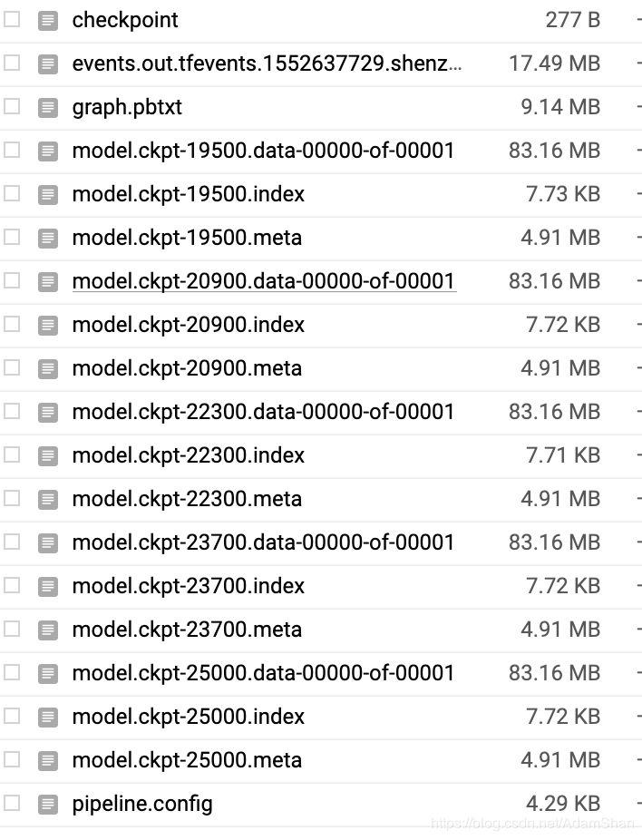Image resolution: width=642 pixels, height=840 pixels.
Task: Click the file icon beside checkpoint
Action: (x=48, y=21)
